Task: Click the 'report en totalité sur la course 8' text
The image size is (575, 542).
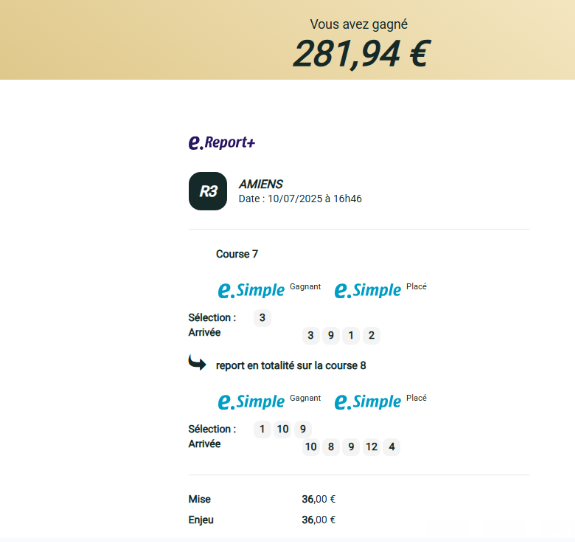Action: [291, 366]
